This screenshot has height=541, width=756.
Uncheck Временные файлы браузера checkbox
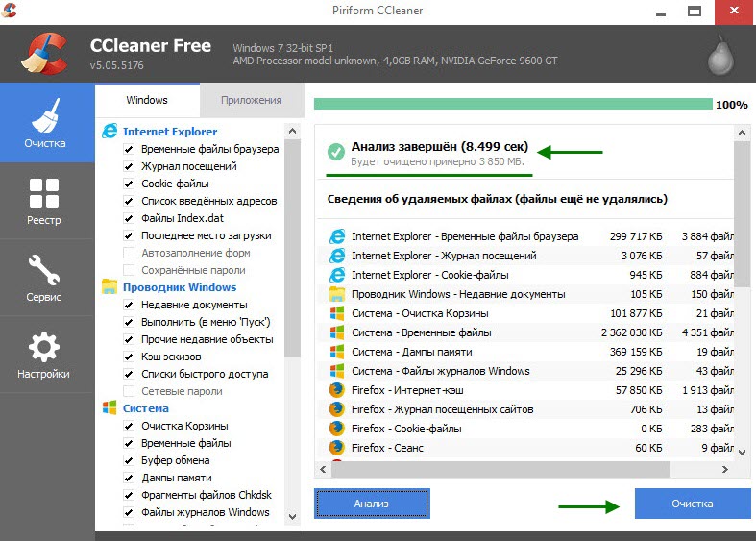coord(129,149)
